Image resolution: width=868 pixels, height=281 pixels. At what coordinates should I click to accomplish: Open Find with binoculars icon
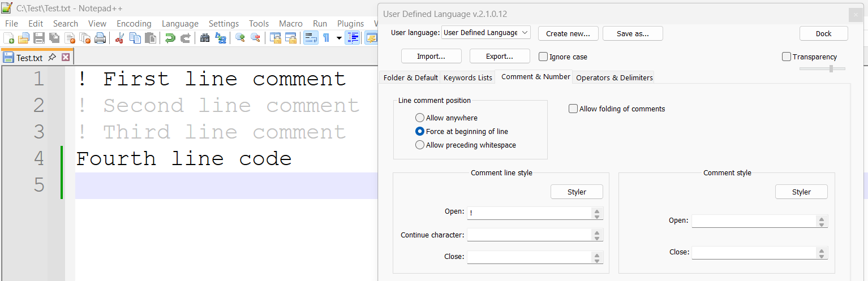pos(205,38)
